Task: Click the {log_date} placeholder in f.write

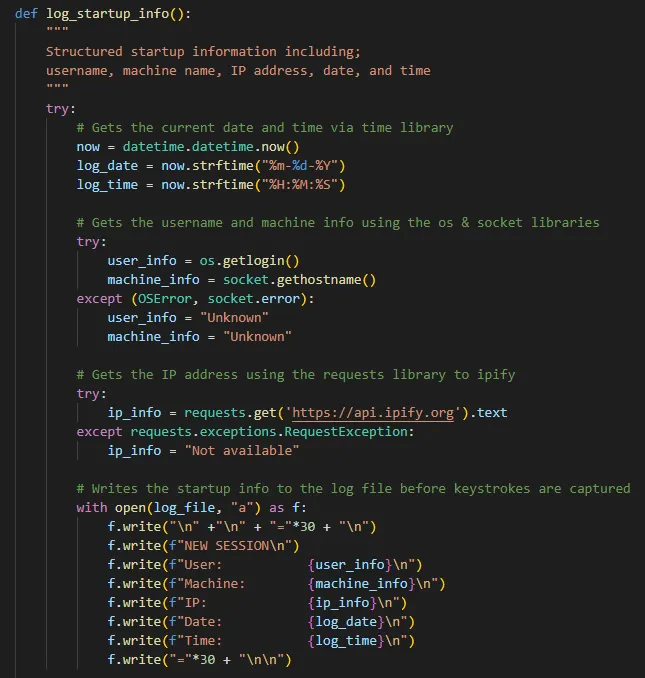Action: coord(346,622)
